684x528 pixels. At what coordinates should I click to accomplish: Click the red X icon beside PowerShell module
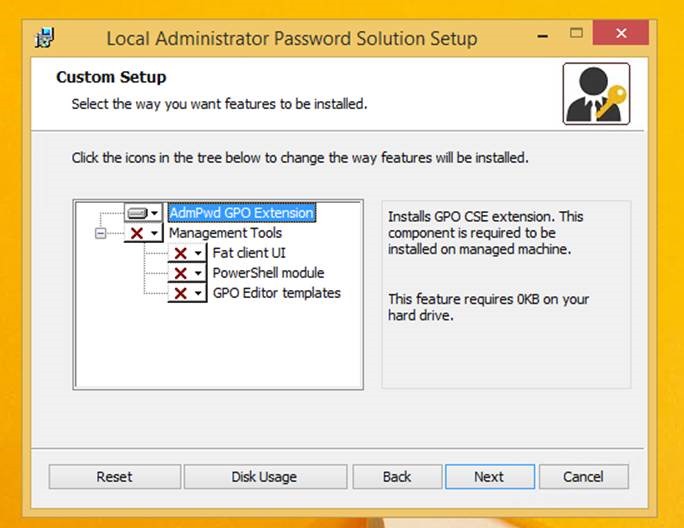181,273
